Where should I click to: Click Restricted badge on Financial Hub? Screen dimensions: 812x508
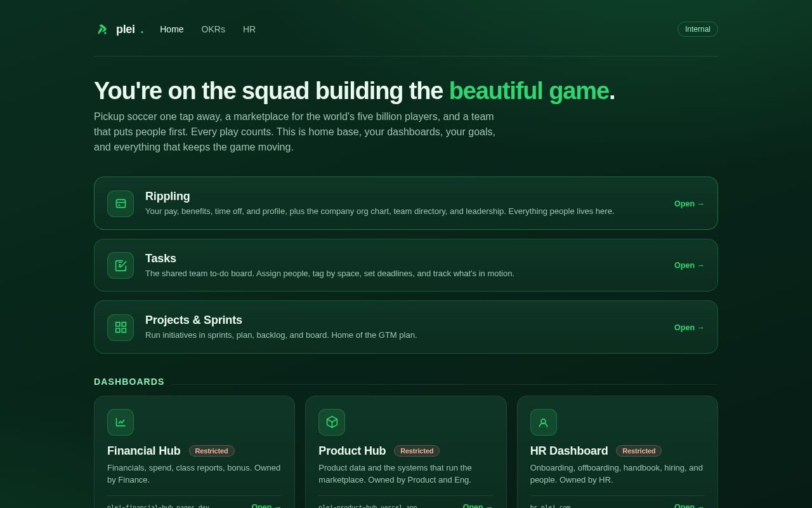coord(212,451)
